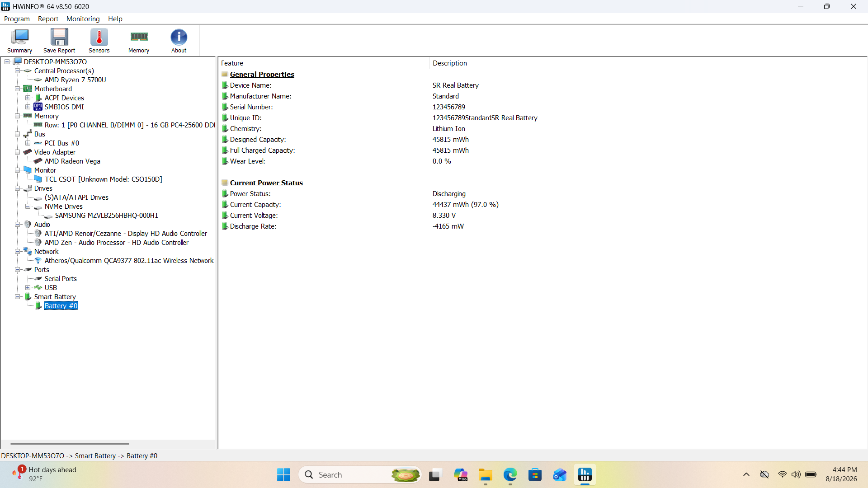868x488 pixels.
Task: Open the Help menu
Action: tap(115, 19)
